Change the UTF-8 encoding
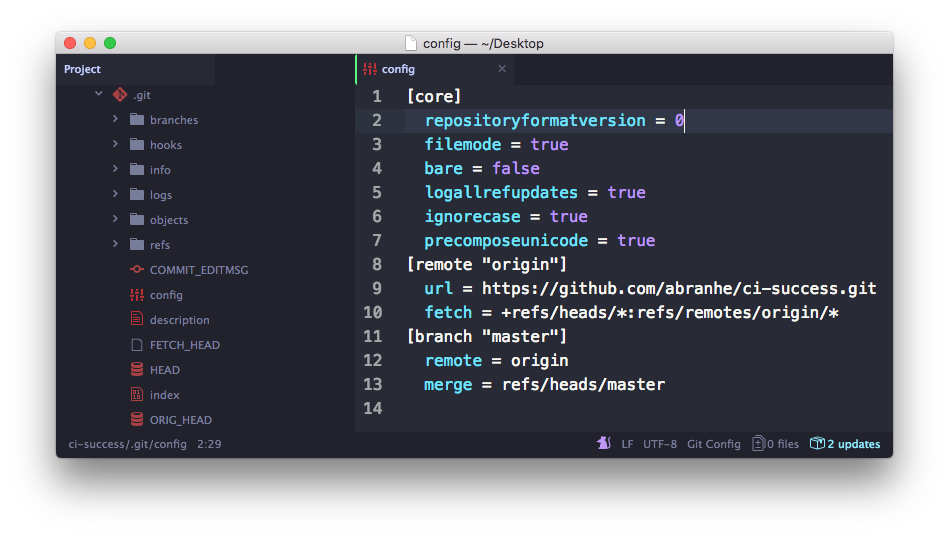 660,444
